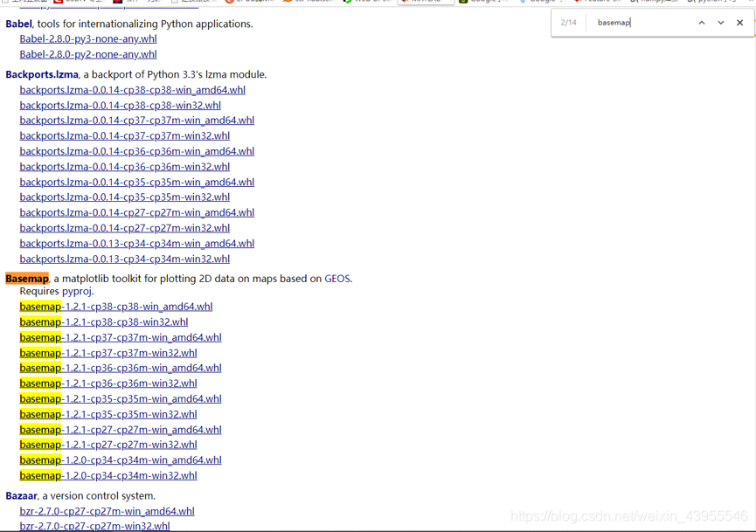Download basemap-1.2.1-cp36-cp36m-win_amd64.whl
The image size is (756, 532).
click(121, 368)
